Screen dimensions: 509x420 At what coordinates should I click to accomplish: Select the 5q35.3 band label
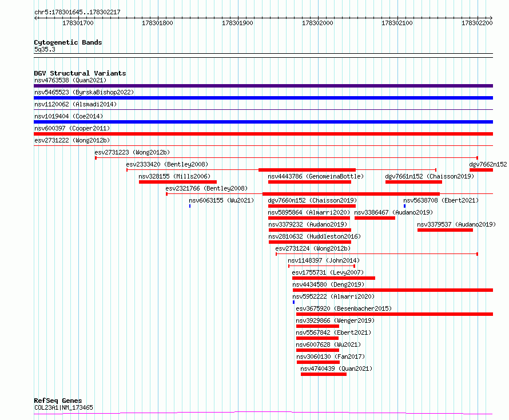(x=45, y=49)
